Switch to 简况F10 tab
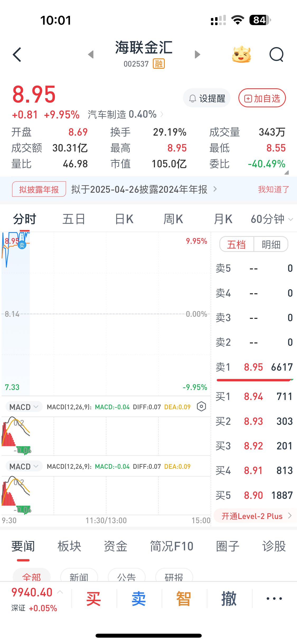 [172, 546]
